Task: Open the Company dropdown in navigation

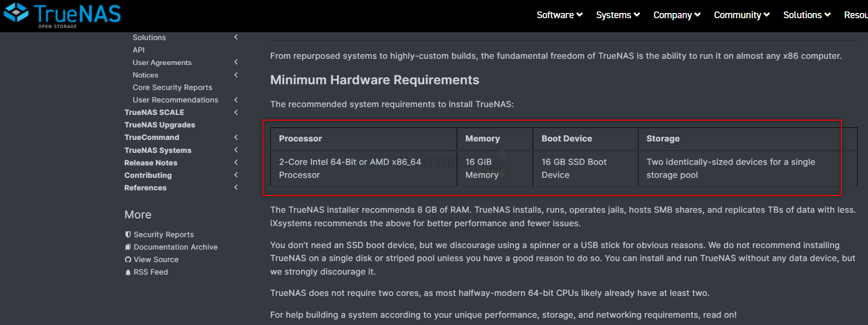Action: pyautogui.click(x=677, y=15)
